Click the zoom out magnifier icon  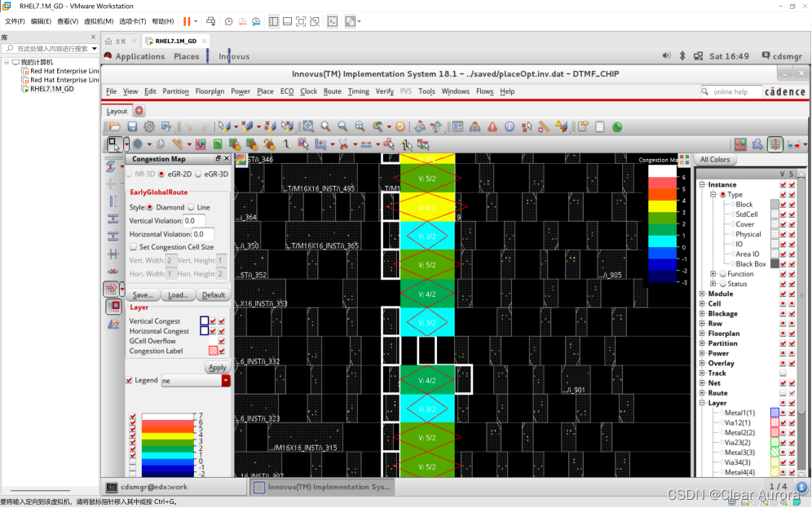[342, 127]
